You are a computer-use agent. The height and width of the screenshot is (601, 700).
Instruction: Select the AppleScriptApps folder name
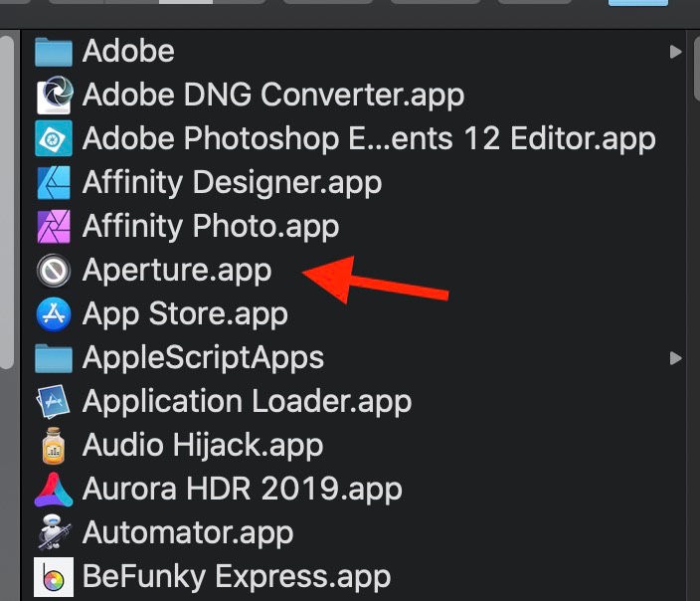click(203, 358)
